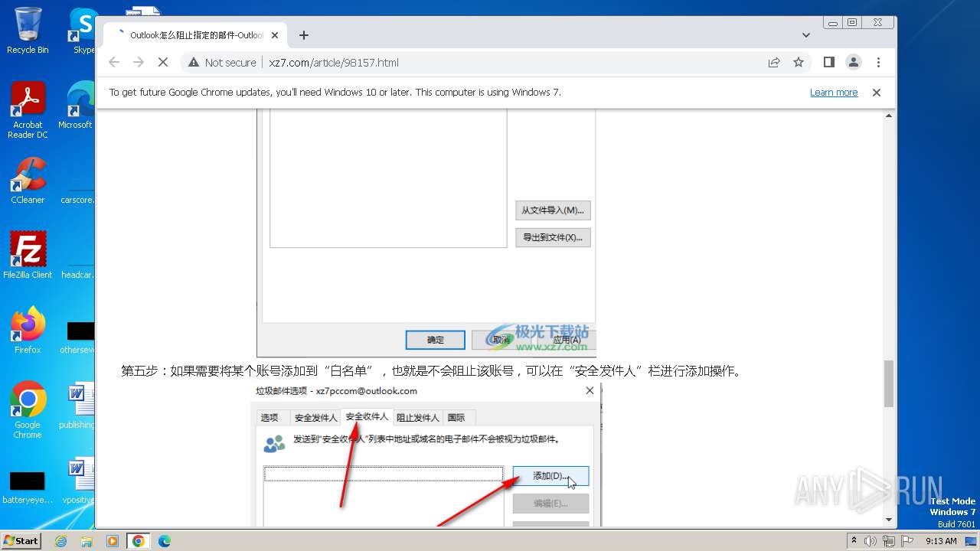The image size is (980, 551).
Task: Open vpositive Word document on desktop
Action: tap(79, 481)
